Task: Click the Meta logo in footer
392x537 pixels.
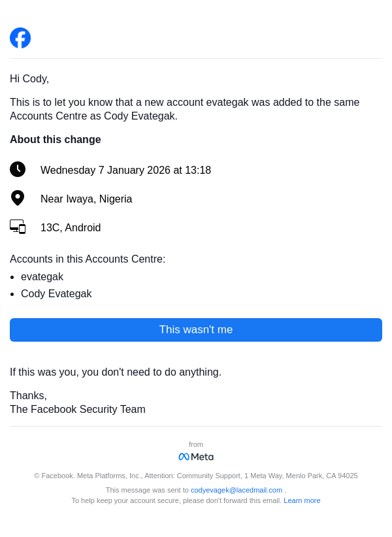Action: tap(196, 457)
